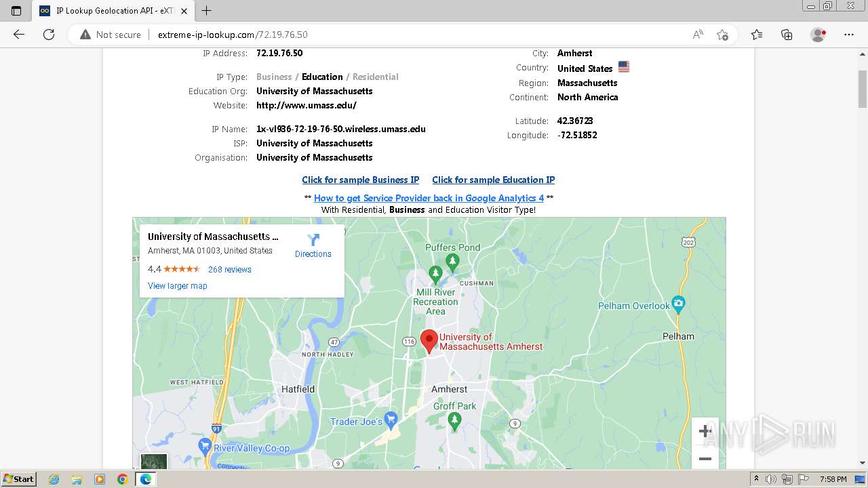The image size is (868, 488).
Task: Click the Mill River Recreation Area marker
Action: tap(435, 275)
